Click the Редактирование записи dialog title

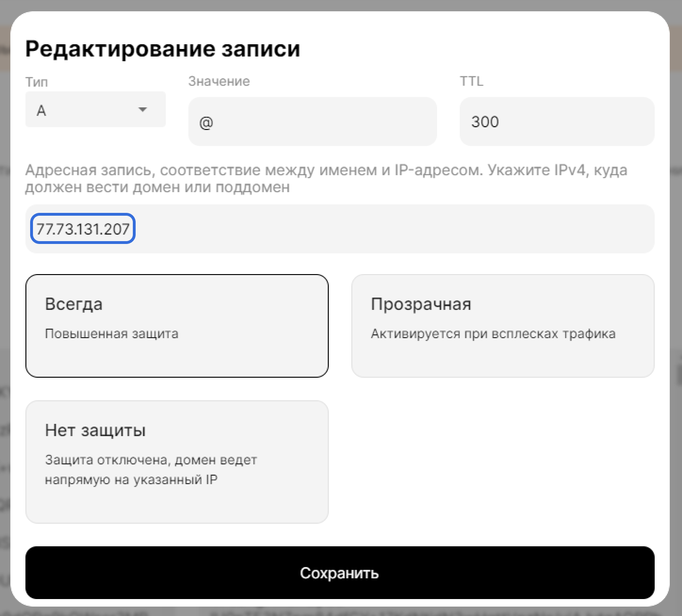tap(162, 49)
